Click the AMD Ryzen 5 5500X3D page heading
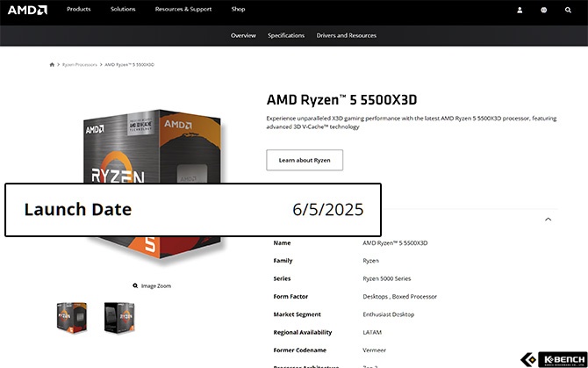The width and height of the screenshot is (588, 368). pos(341,100)
